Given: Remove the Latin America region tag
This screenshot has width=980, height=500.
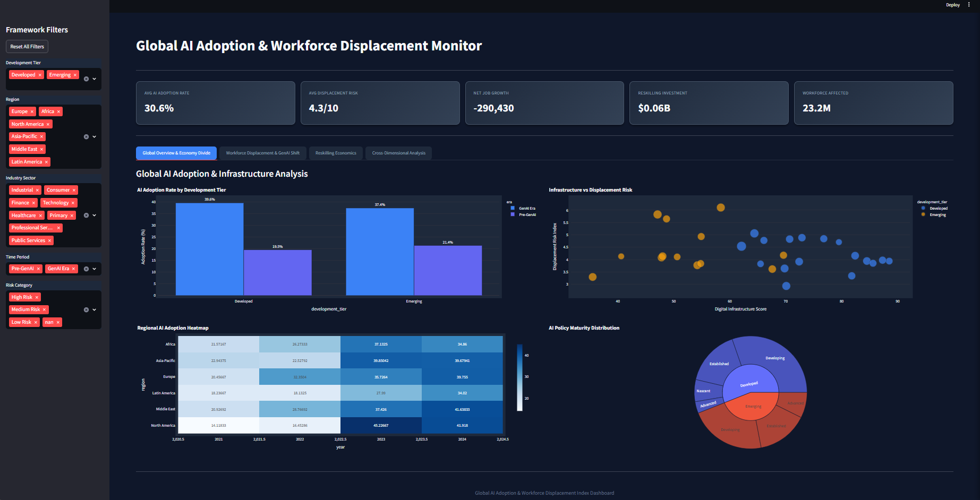Looking at the screenshot, I should tap(46, 162).
